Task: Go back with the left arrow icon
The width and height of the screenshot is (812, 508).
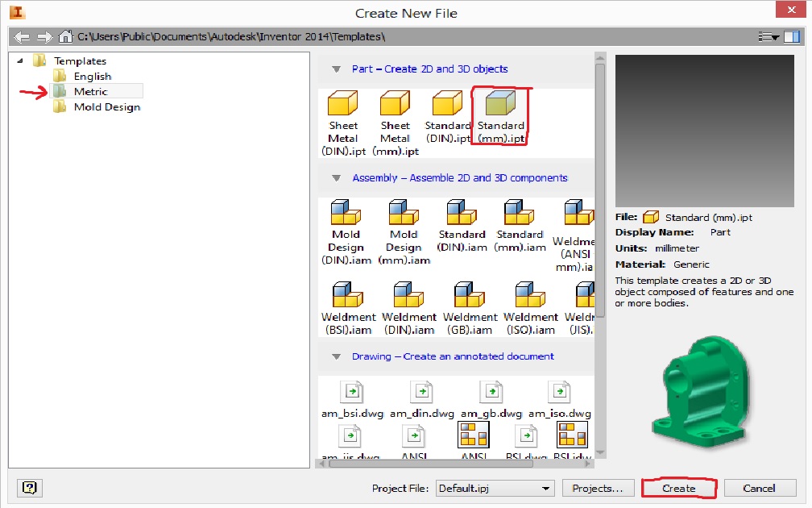Action: (22, 37)
